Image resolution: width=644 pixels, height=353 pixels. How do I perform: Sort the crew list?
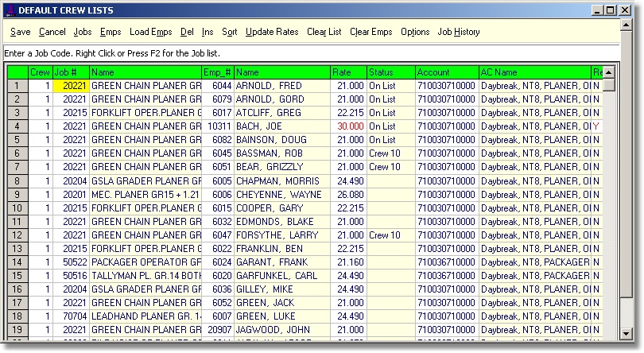pos(230,32)
